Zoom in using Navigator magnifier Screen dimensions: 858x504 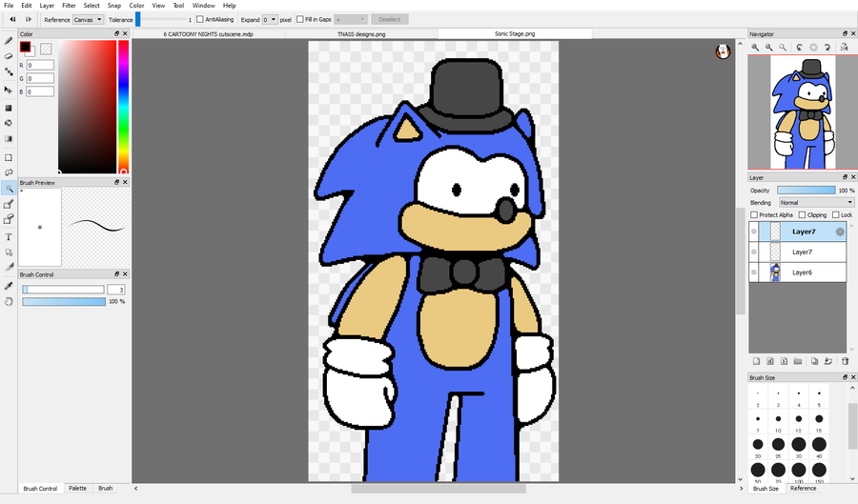coord(755,48)
